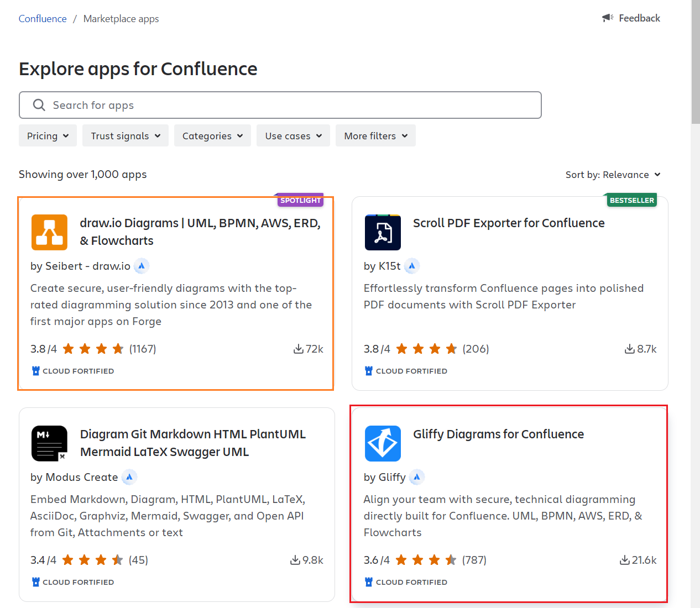Click Cloud Fortified shield icon on Gliffy card

point(369,582)
